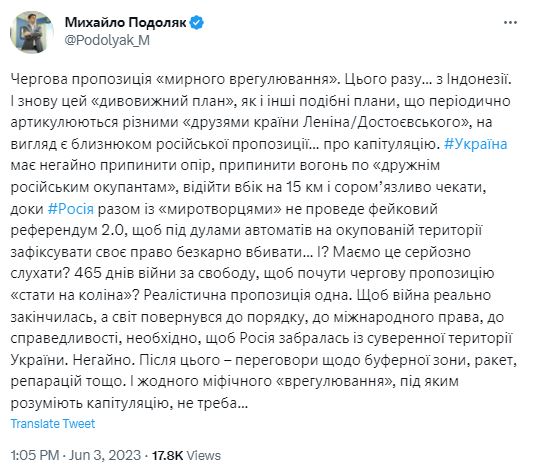Click the closing line ending не треба…
This screenshot has height=470, width=533.
[129, 403]
